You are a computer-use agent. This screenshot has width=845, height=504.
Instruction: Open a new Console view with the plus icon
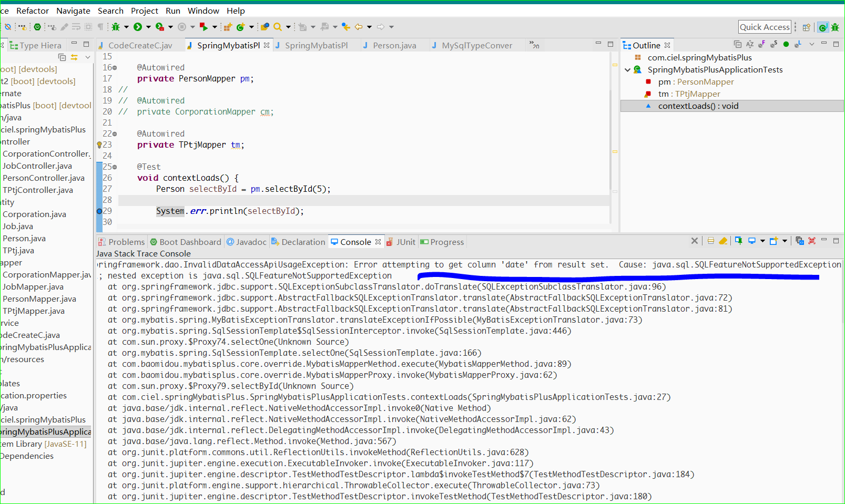[773, 241]
